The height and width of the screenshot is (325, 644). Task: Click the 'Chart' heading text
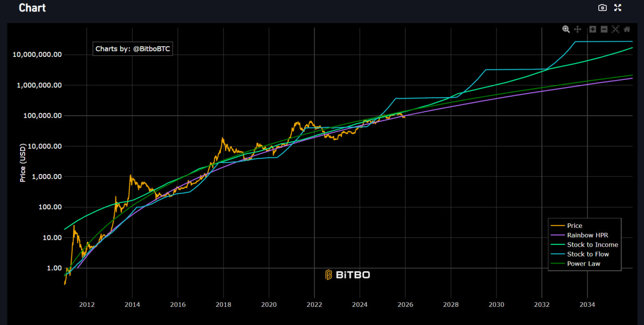[32, 8]
